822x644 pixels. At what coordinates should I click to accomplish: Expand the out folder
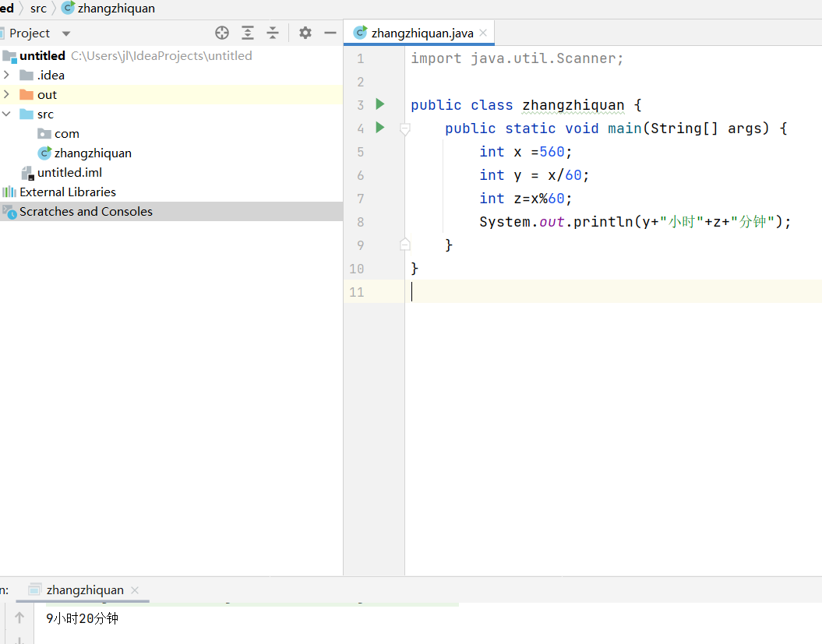click(7, 95)
